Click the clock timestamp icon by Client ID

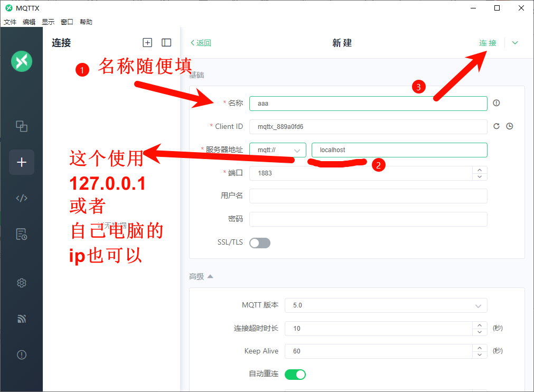(510, 126)
